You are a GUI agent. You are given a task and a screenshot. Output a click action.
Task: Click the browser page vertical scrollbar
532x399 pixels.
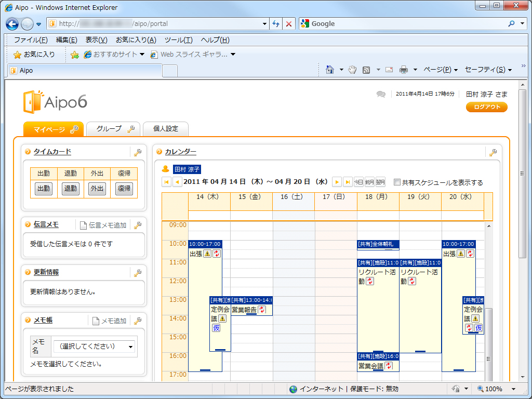(522, 173)
